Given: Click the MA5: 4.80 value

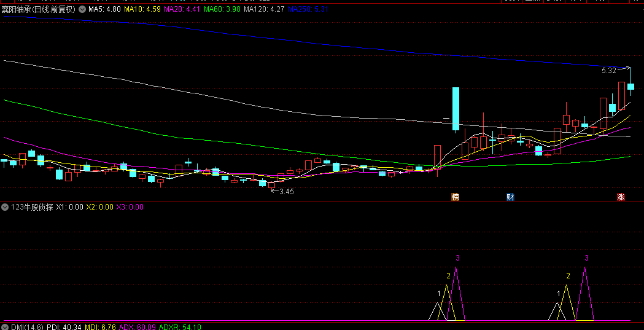Looking at the screenshot, I should pos(105,9).
